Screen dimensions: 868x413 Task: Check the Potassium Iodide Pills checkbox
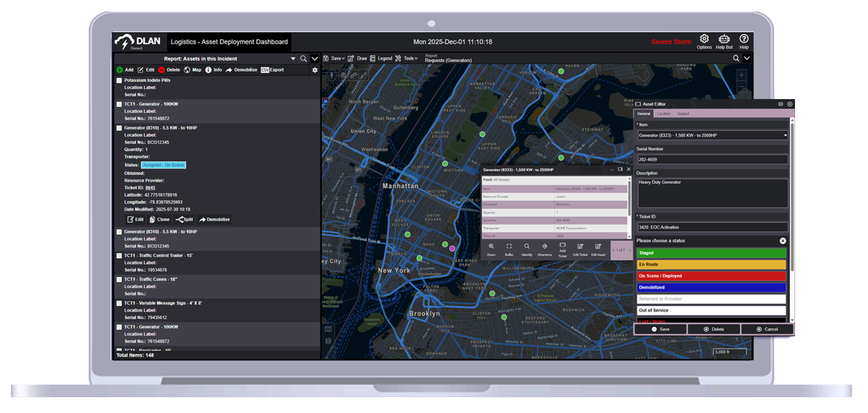[119, 81]
